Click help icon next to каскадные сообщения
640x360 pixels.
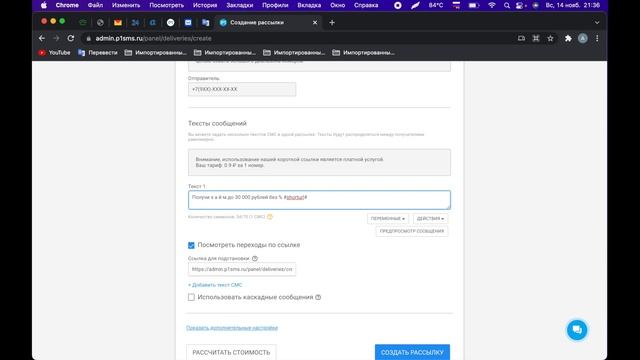tap(318, 297)
